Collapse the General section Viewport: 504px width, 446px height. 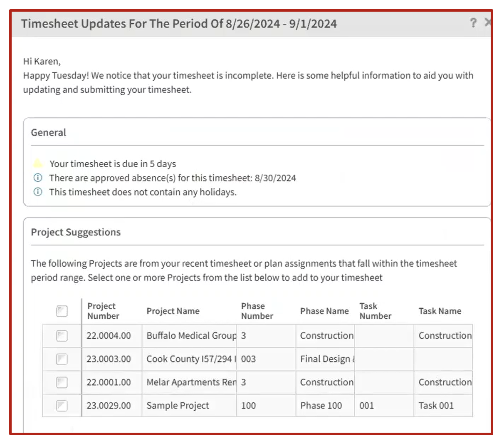[48, 132]
